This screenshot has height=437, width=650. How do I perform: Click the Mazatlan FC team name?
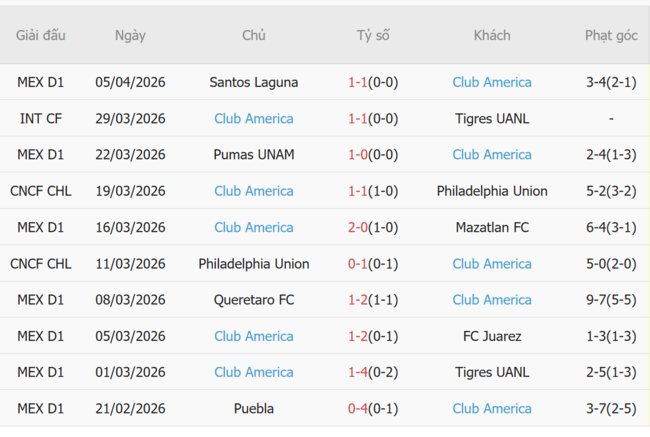[x=492, y=227]
